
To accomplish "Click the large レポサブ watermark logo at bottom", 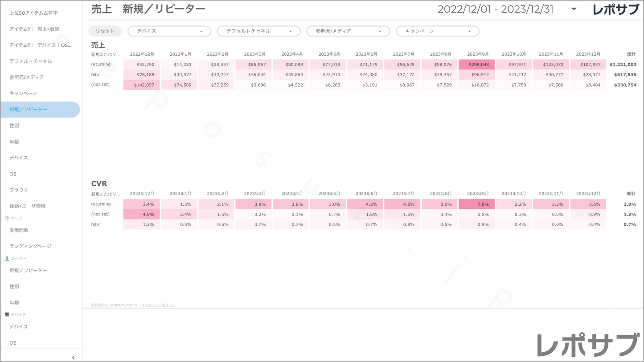I will [x=588, y=344].
